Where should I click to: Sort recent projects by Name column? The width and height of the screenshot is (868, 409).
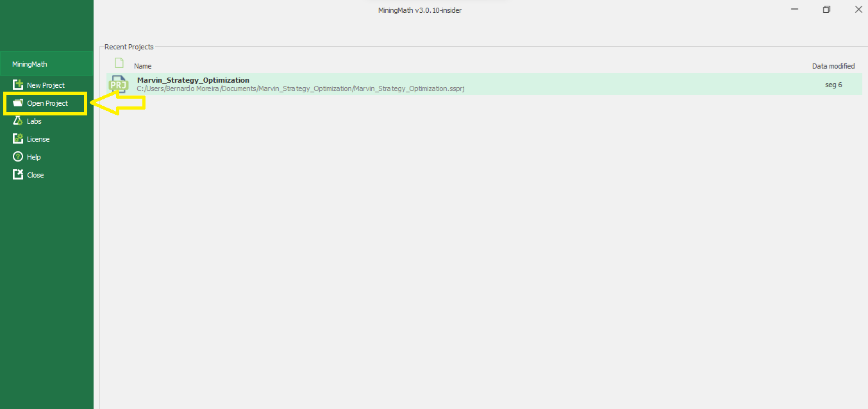(142, 66)
